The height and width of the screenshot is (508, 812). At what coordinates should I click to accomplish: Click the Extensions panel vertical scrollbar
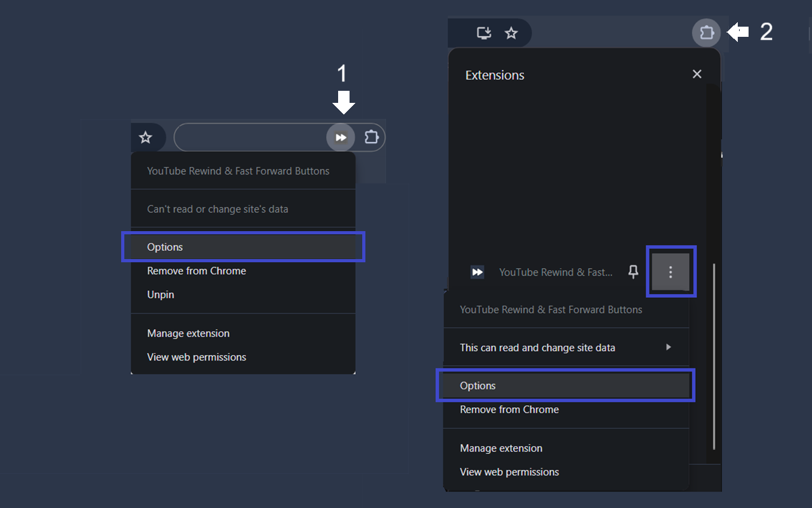coord(714,356)
